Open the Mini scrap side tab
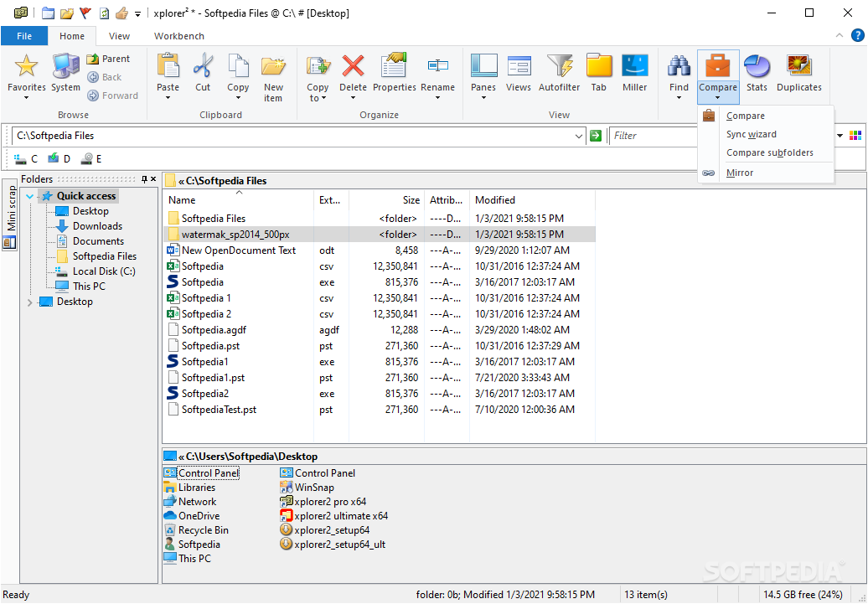 point(10,214)
